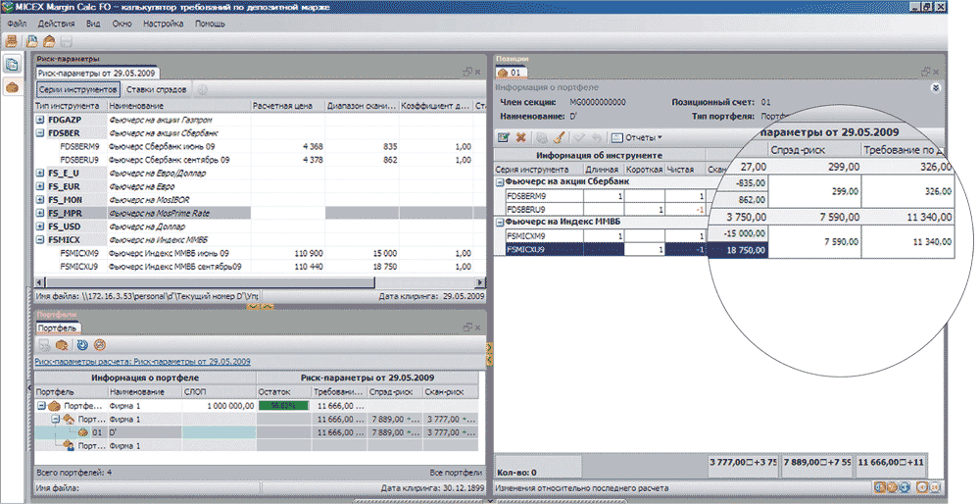Select the documents icon in left sidebar
The width and height of the screenshot is (980, 504).
12,64
